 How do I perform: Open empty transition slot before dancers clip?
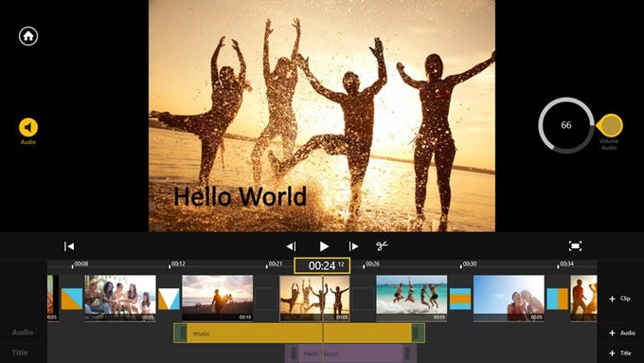coord(266,299)
